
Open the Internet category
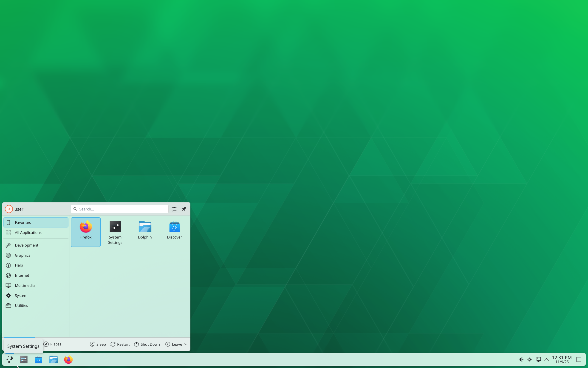[x=36, y=275]
